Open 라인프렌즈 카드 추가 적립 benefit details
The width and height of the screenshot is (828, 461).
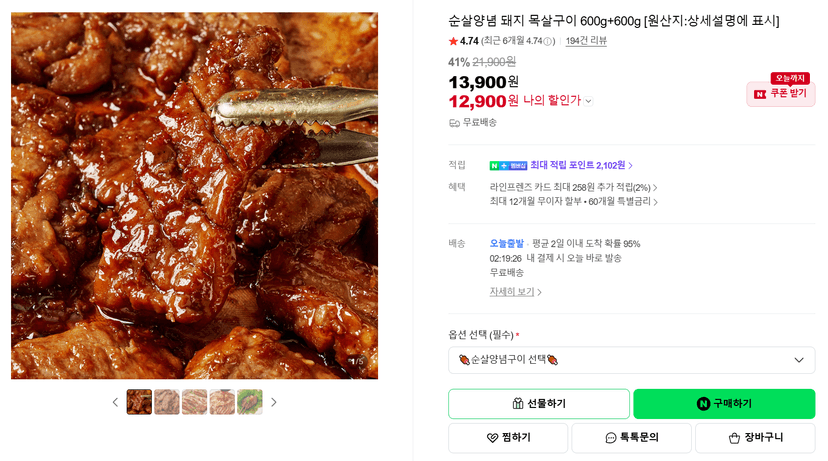click(x=573, y=187)
